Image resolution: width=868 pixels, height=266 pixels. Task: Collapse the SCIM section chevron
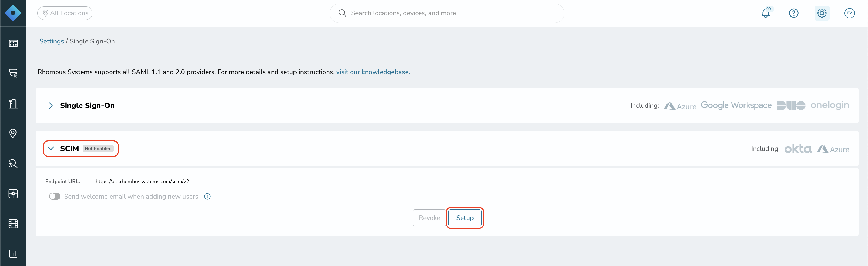(51, 148)
